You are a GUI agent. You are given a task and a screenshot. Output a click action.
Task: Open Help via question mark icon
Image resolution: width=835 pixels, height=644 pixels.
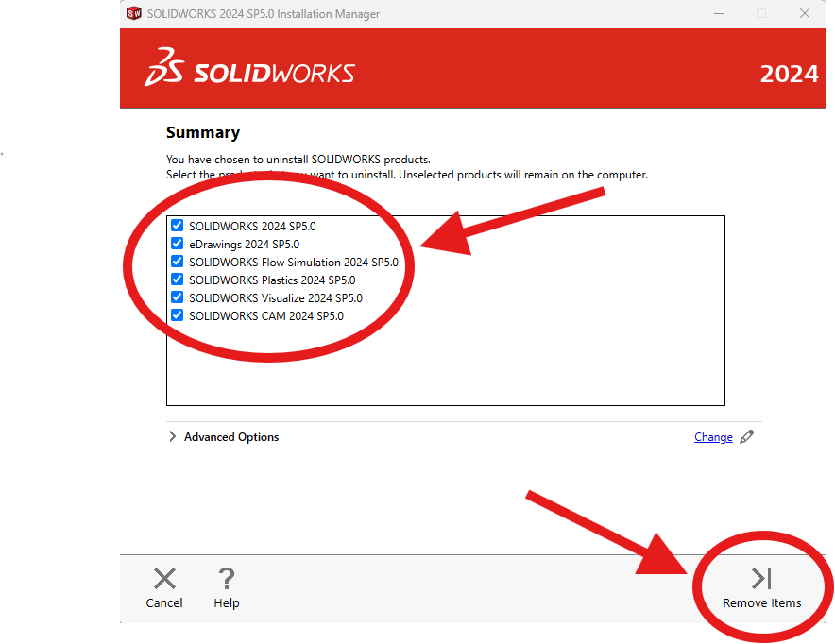click(227, 579)
